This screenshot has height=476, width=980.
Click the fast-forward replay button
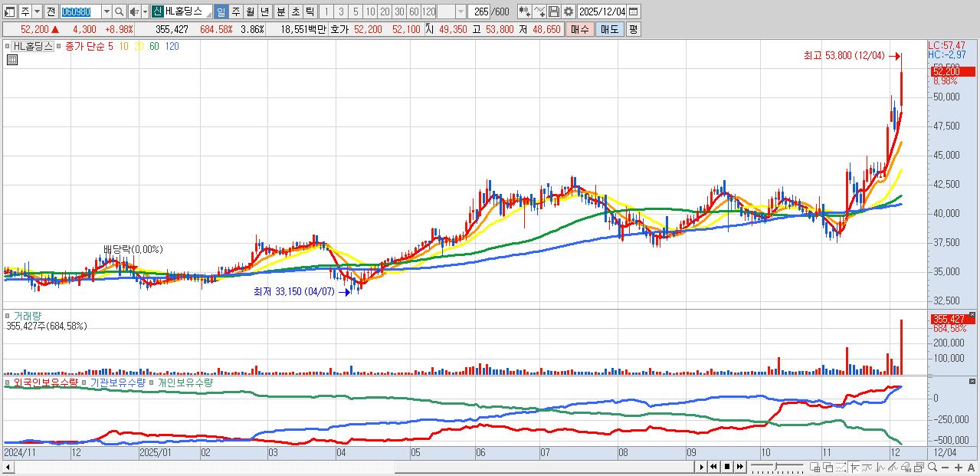pyautogui.click(x=740, y=467)
